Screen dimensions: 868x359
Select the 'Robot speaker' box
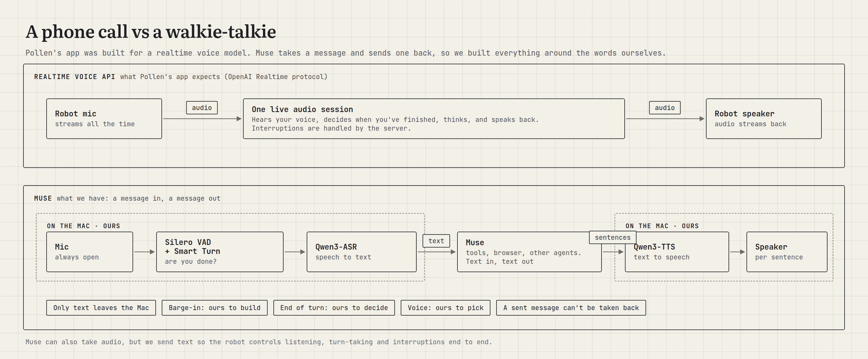[764, 119]
